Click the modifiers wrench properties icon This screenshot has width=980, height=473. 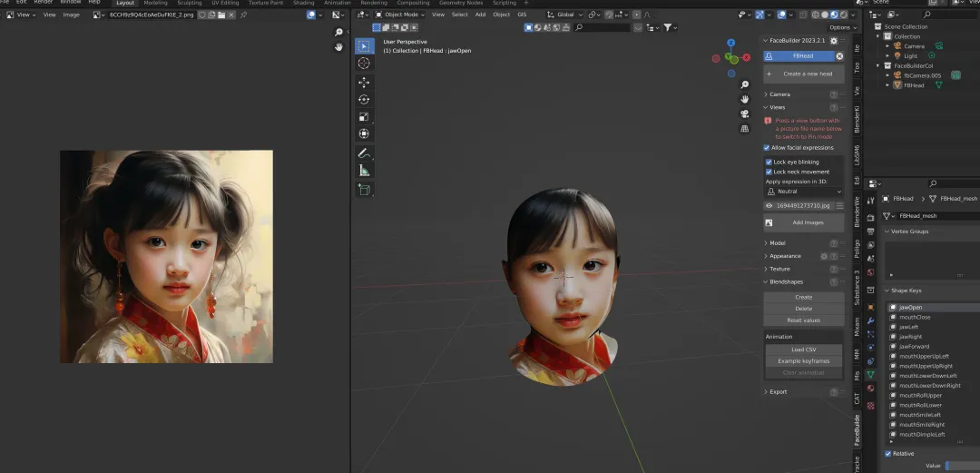871,321
